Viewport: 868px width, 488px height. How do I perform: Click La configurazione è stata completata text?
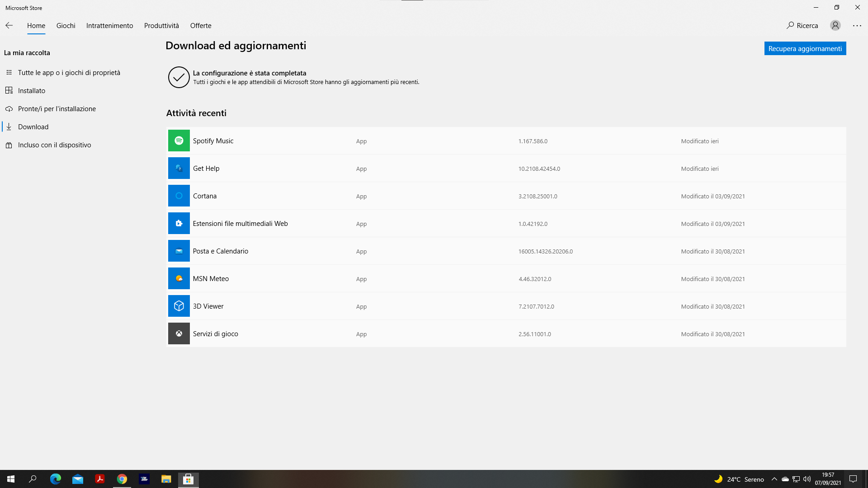point(250,73)
